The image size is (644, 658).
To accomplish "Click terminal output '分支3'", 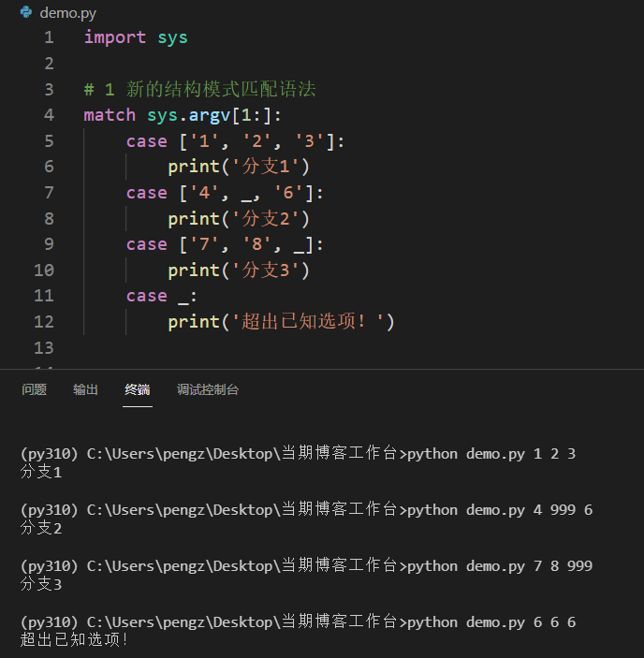I will click(41, 584).
